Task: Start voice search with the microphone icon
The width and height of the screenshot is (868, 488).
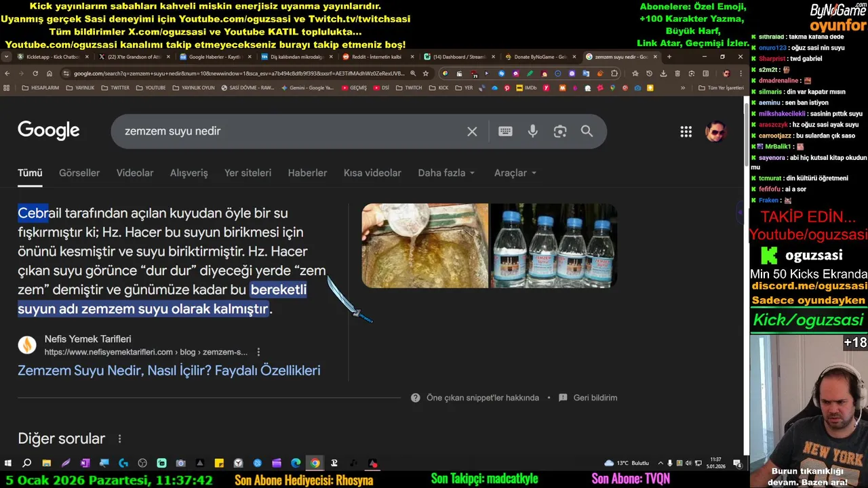Action: tap(533, 131)
